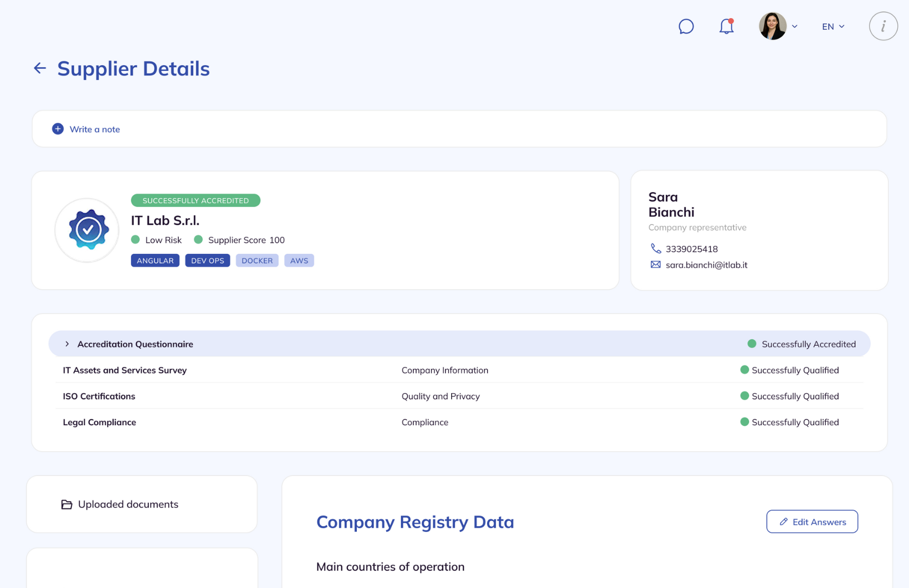Select the DEV OPS tag
The height and width of the screenshot is (588, 909).
click(208, 260)
